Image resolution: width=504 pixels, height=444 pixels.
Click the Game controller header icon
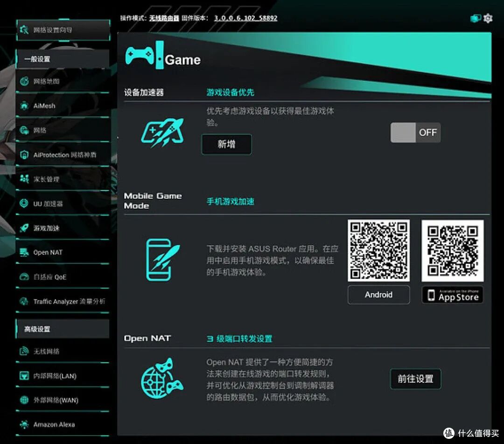[145, 55]
